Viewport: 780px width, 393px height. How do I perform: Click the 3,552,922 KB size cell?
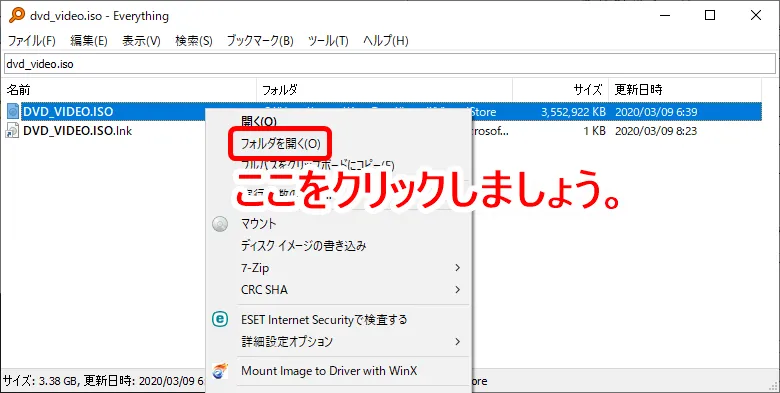click(x=573, y=112)
